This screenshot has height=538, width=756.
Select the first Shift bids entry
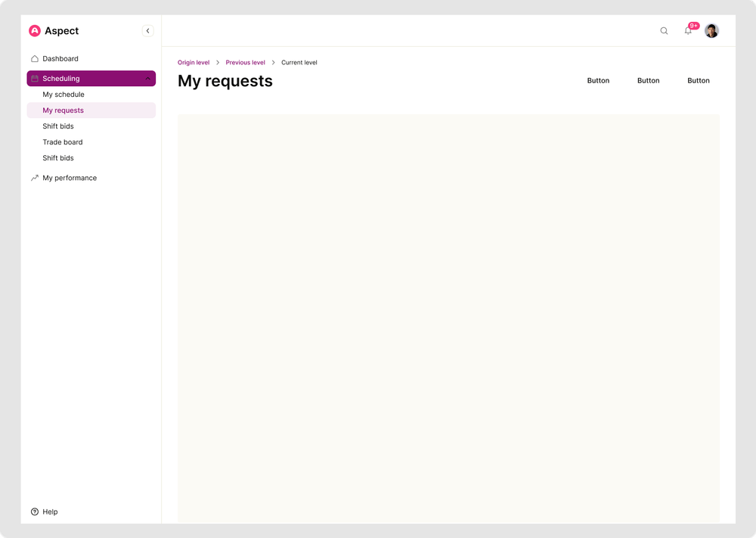[x=58, y=126]
